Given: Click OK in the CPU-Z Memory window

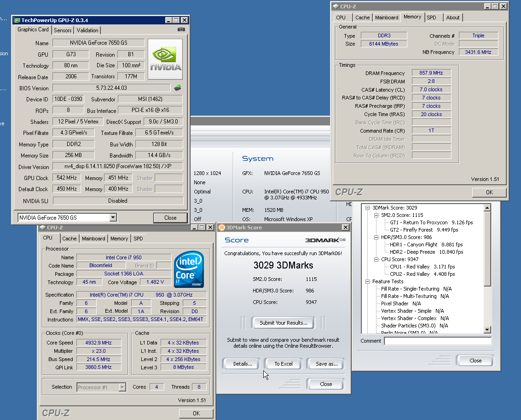Looking at the screenshot, I should click(489, 192).
